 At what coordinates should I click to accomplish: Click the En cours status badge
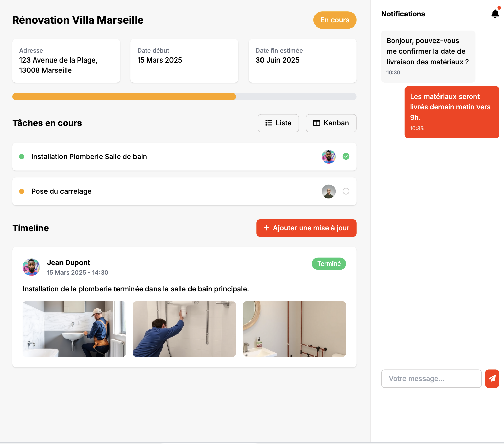pyautogui.click(x=335, y=20)
